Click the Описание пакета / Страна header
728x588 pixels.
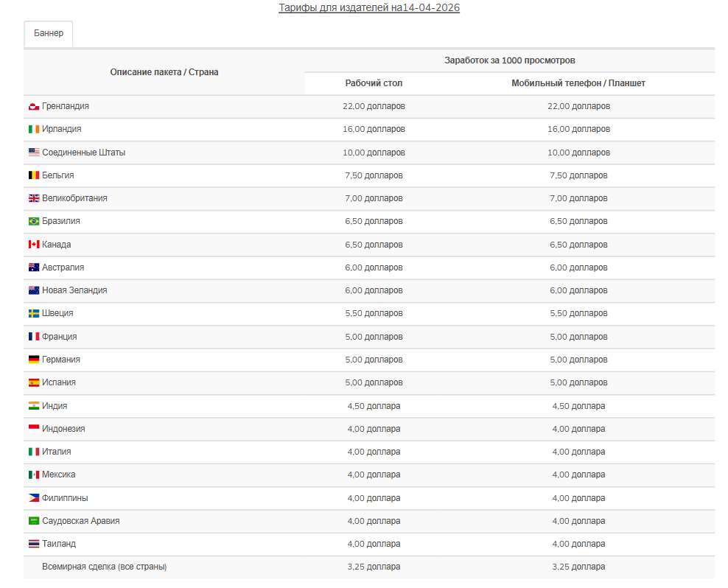[164, 72]
